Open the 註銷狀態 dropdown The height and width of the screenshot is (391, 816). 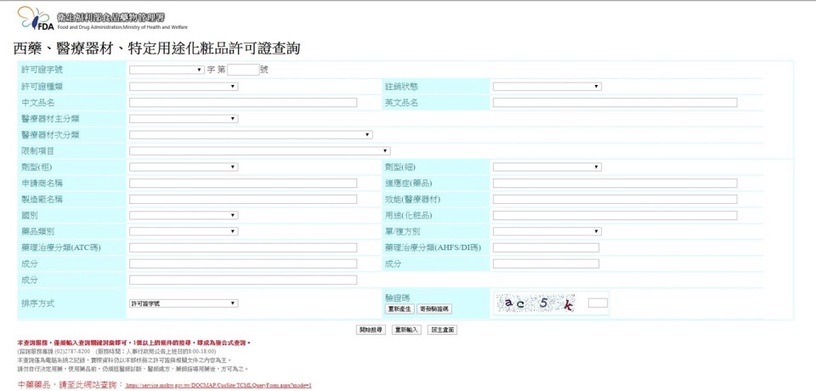(x=547, y=86)
